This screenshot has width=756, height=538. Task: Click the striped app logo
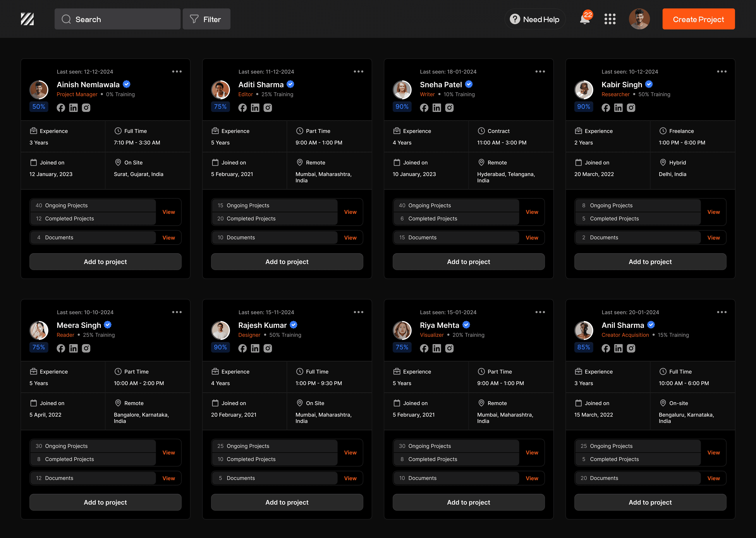point(27,19)
